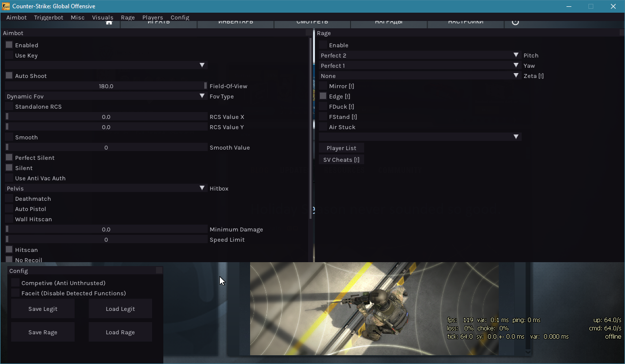Toggle the Hitscan checkbox
The height and width of the screenshot is (364, 625).
coord(9,249)
